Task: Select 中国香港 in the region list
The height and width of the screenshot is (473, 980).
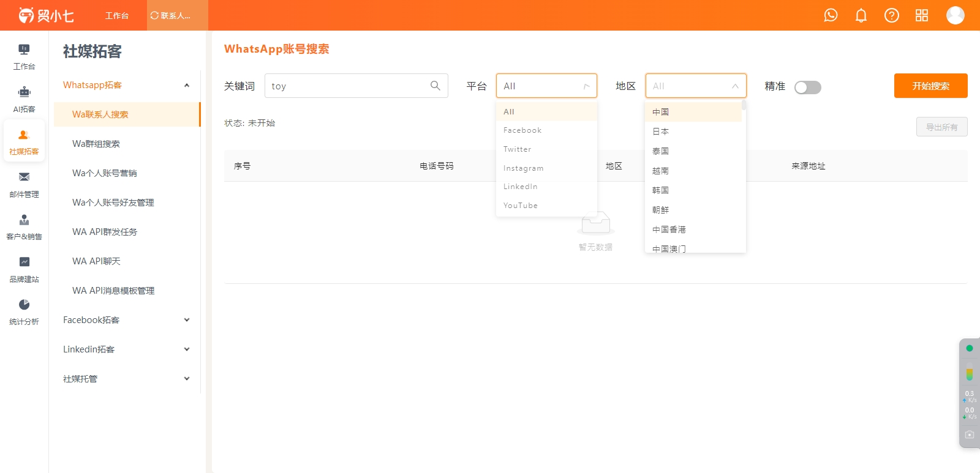Action: 693,229
